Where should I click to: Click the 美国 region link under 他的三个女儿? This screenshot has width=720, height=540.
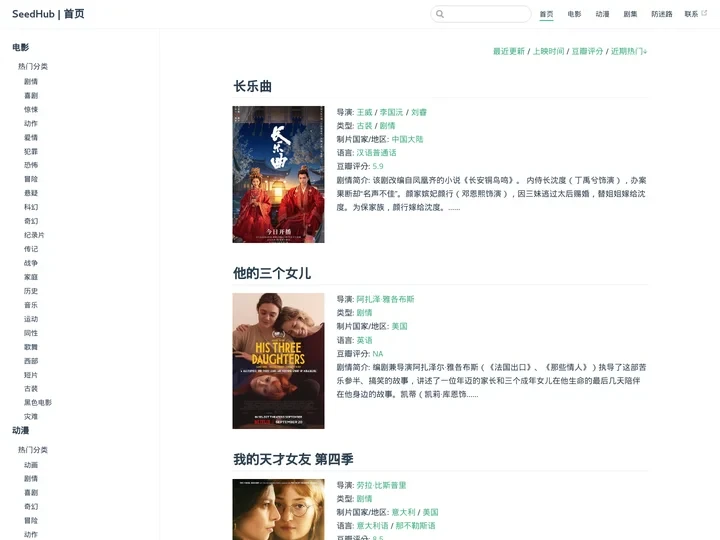[x=399, y=326]
